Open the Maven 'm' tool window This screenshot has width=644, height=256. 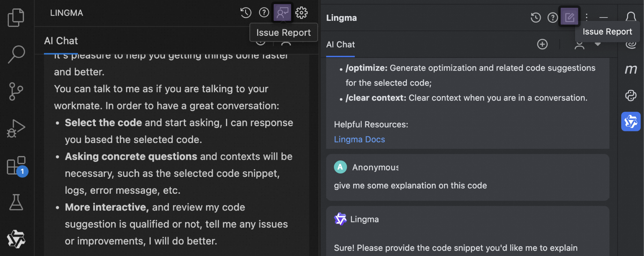click(x=631, y=69)
